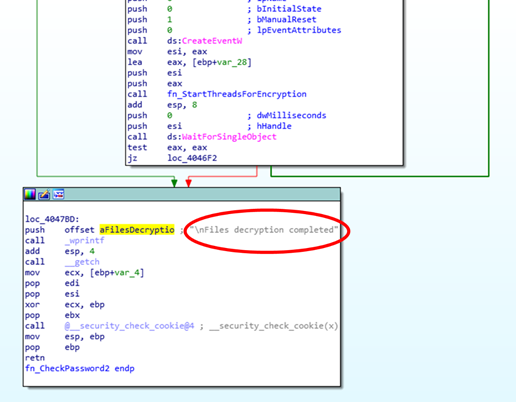
Task: Click the @__security_check_cookie@4 call target
Action: tap(129, 326)
